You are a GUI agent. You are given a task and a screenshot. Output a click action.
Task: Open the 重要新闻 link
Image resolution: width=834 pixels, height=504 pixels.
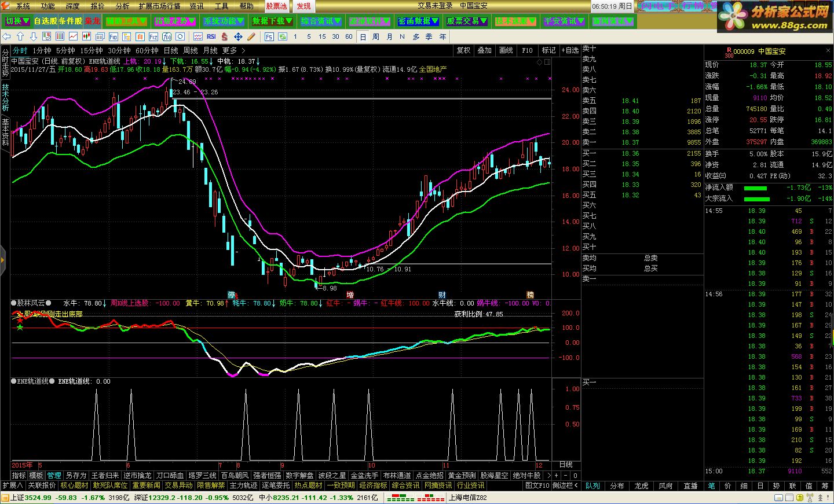pos(146,485)
